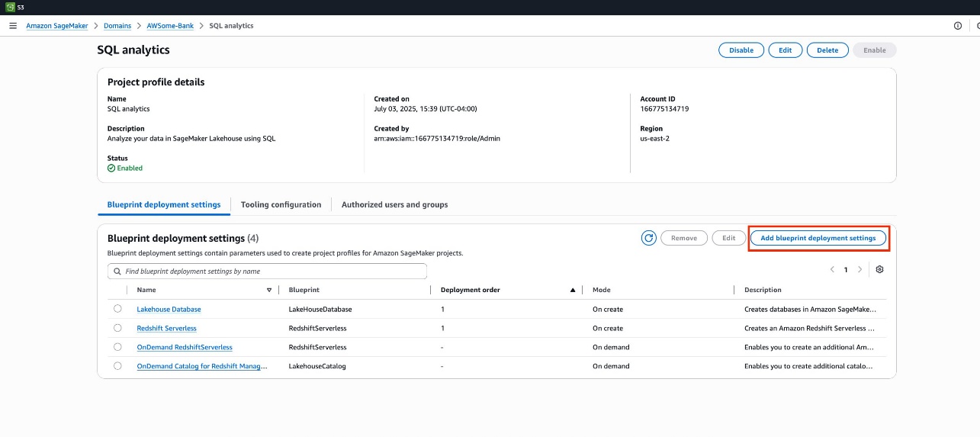
Task: Refresh the blueprint deployment settings list
Action: coord(649,238)
